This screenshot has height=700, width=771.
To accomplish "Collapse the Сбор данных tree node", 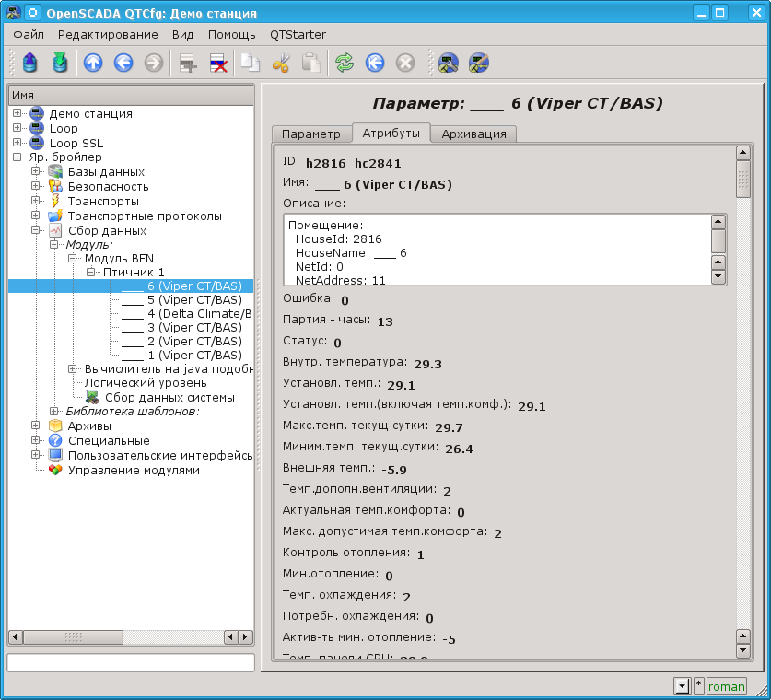I will (36, 230).
